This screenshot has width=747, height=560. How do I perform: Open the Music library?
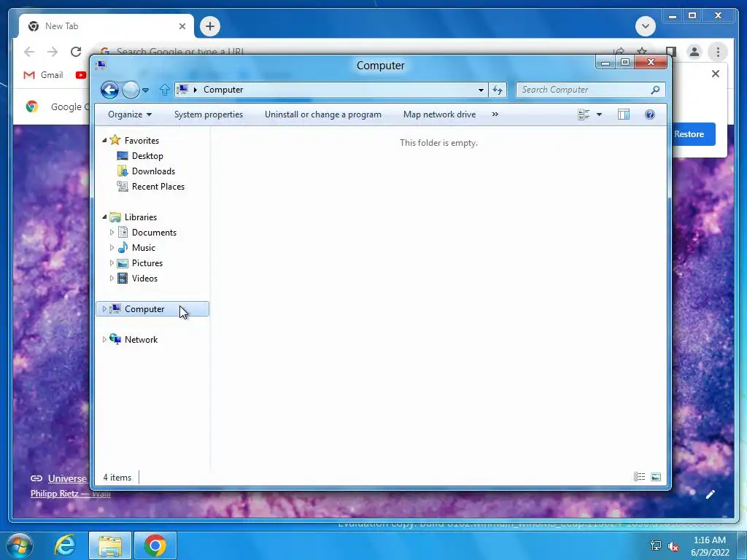pos(144,248)
